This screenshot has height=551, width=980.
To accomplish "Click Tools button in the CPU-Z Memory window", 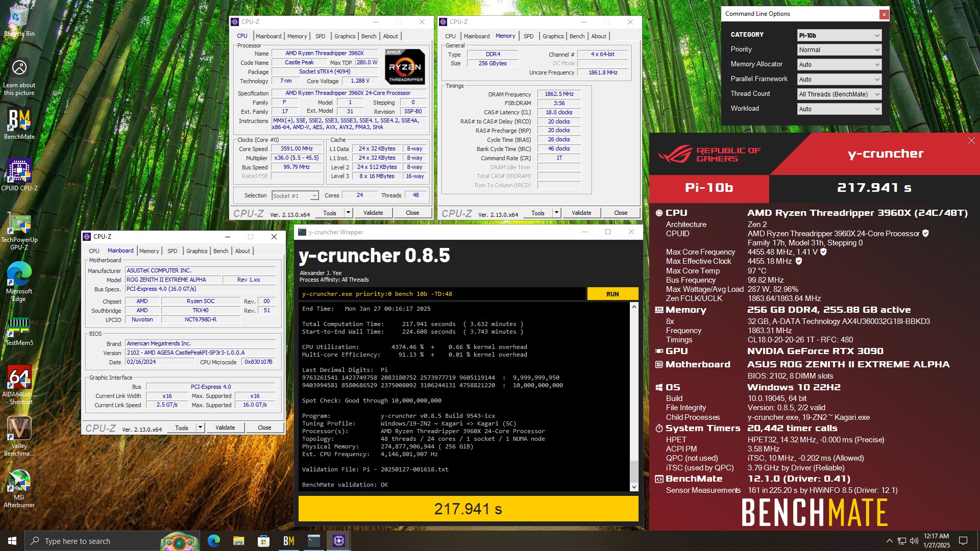I will (538, 213).
